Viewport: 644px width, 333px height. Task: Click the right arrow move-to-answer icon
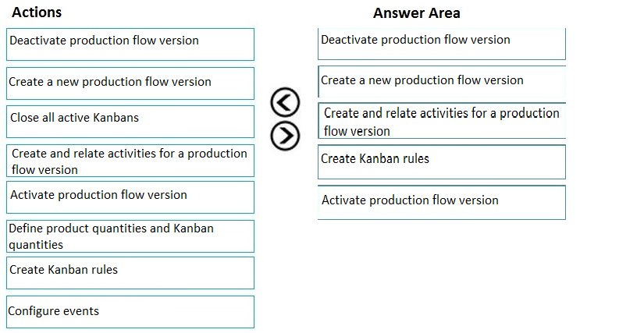click(x=285, y=136)
